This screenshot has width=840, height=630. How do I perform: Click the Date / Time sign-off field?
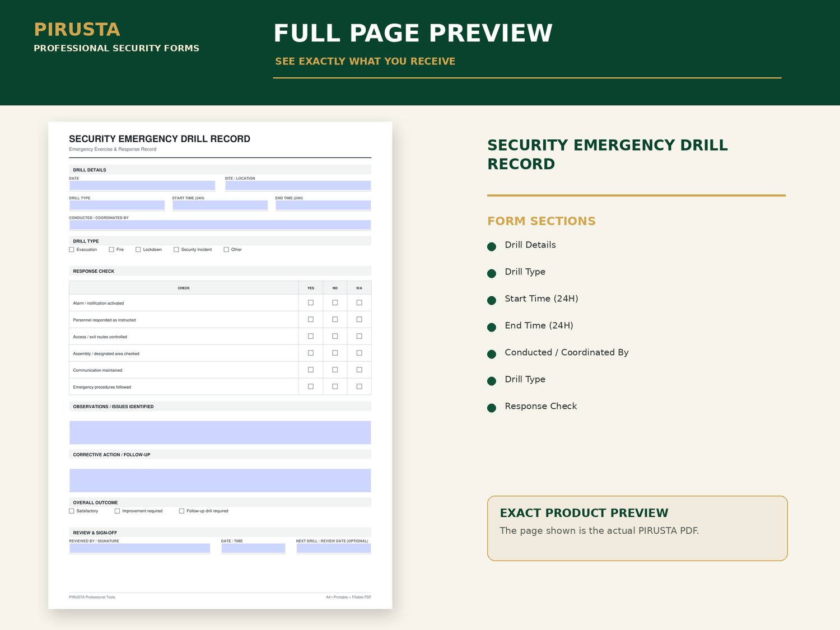click(x=253, y=548)
